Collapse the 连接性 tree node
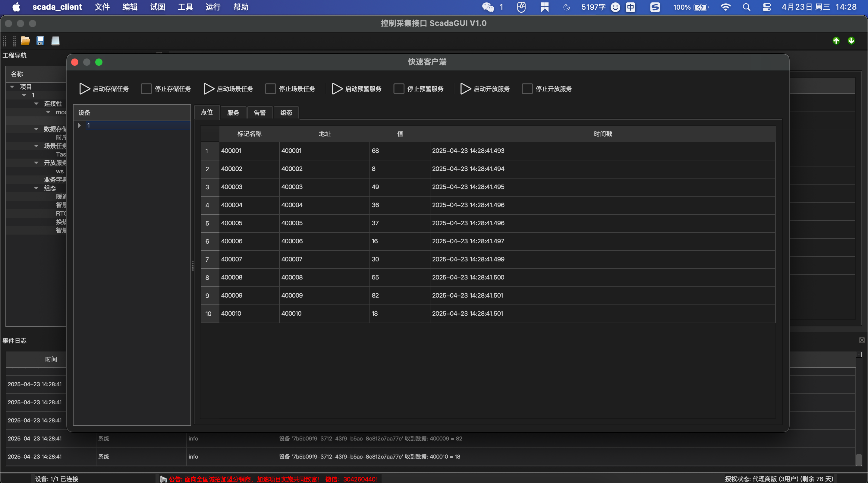The width and height of the screenshot is (868, 483). click(36, 103)
